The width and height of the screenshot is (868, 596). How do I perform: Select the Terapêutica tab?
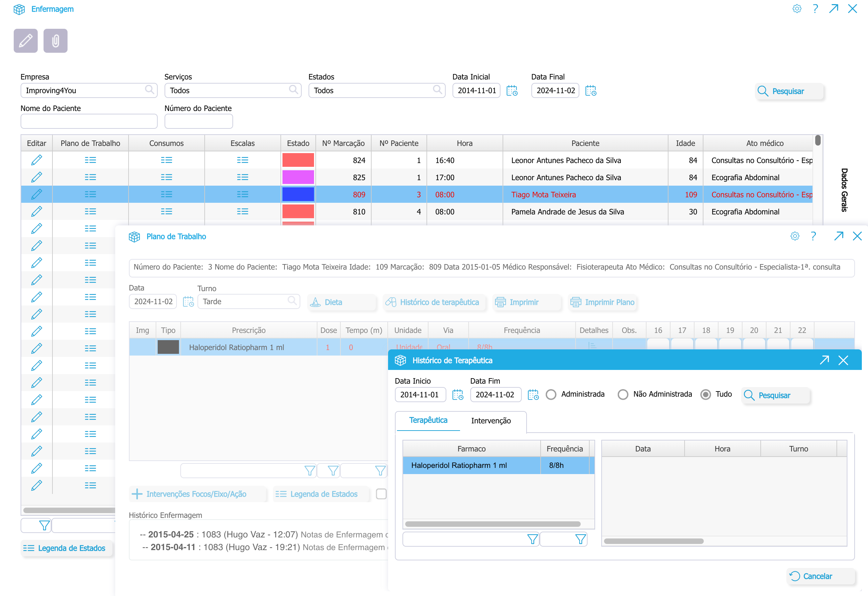[x=428, y=421]
